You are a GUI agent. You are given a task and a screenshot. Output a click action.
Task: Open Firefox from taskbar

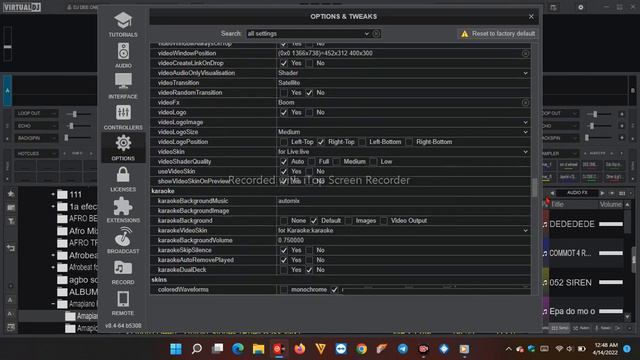click(300, 349)
